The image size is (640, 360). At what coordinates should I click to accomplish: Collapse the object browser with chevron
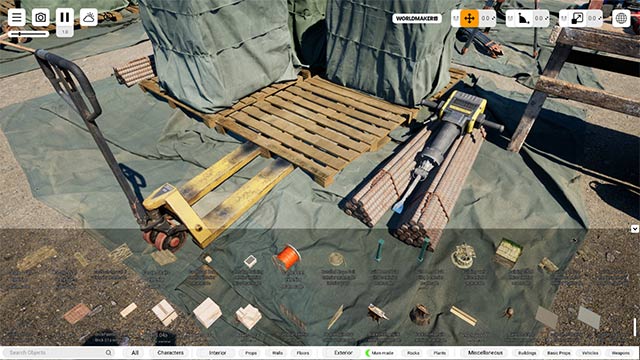coord(635,229)
